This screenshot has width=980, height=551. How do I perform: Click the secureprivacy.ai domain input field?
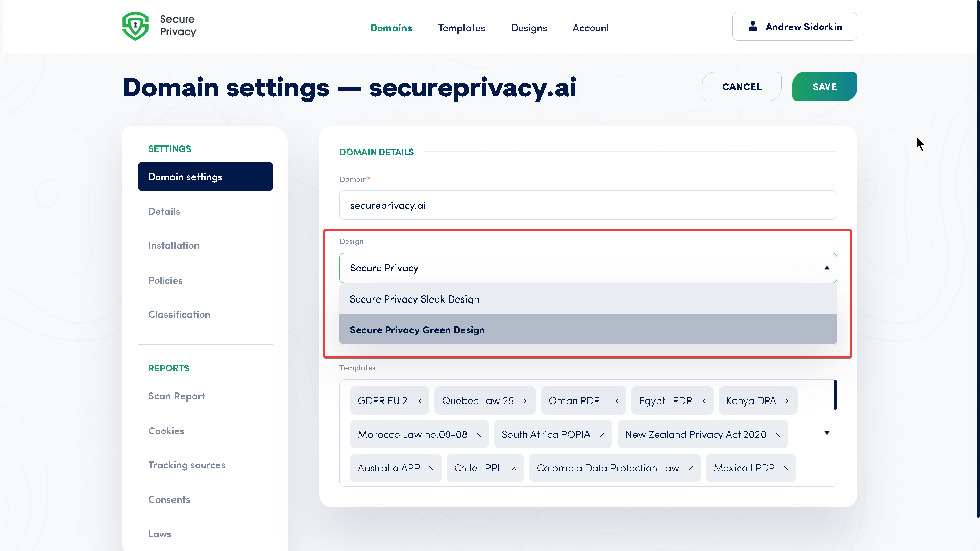tap(587, 205)
